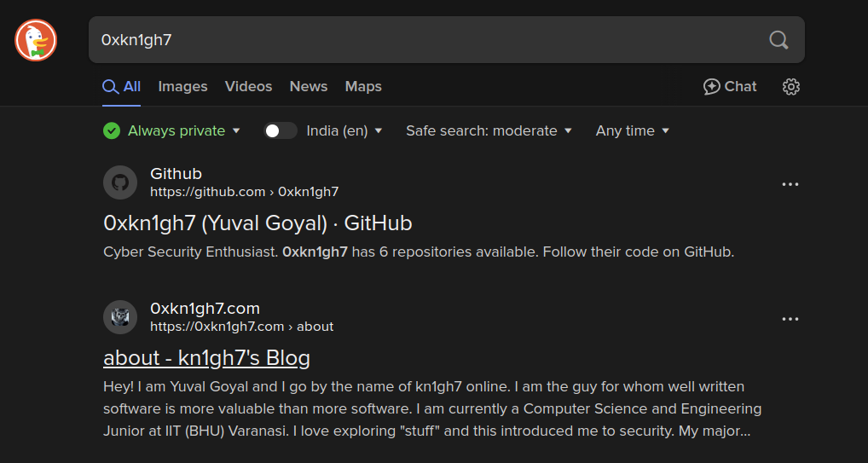868x463 pixels.
Task: Click the DuckDuckGo duck logo
Action: [x=36, y=40]
